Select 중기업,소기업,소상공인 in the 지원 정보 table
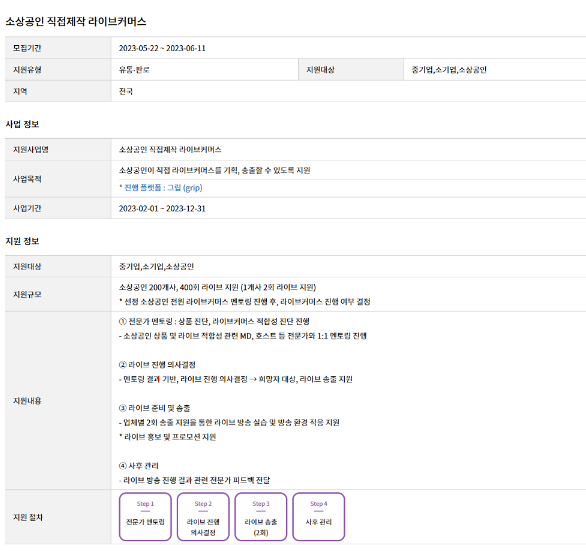Viewport: 586px width, 555px height. pyautogui.click(x=156, y=266)
